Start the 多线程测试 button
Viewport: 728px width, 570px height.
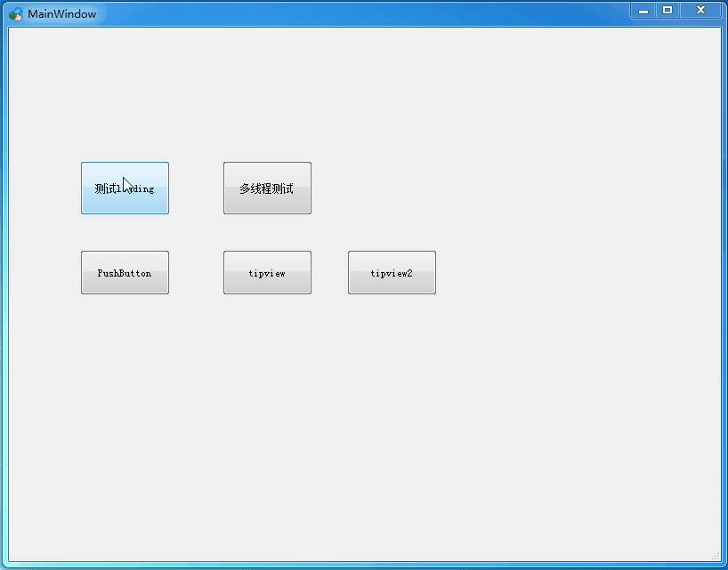tap(267, 188)
